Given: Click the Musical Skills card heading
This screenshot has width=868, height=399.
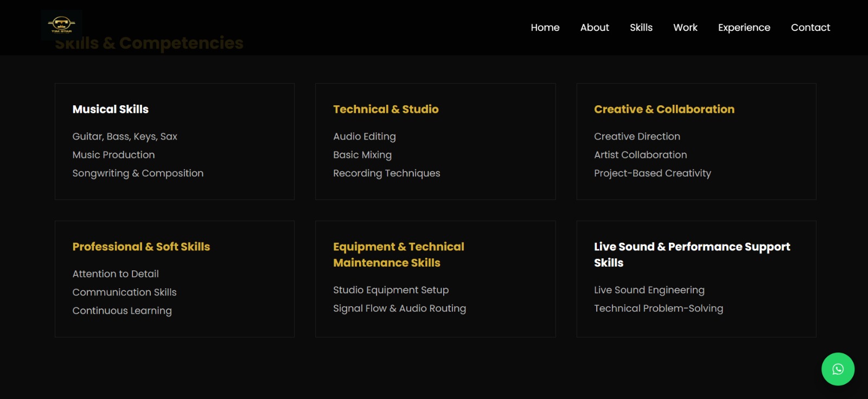Looking at the screenshot, I should (x=111, y=109).
